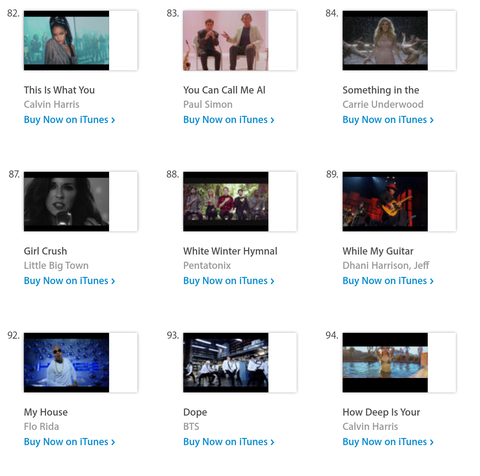The image size is (480, 476).
Task: Click Buy Now on iTunes for How Deep Is Your
Action: pos(388,442)
